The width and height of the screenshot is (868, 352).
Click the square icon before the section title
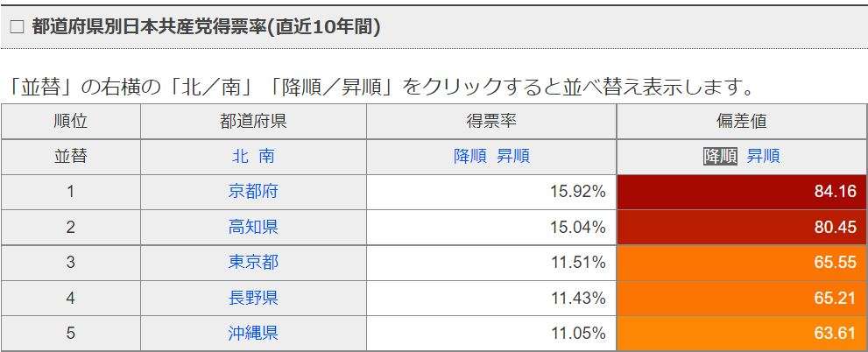[x=18, y=28]
